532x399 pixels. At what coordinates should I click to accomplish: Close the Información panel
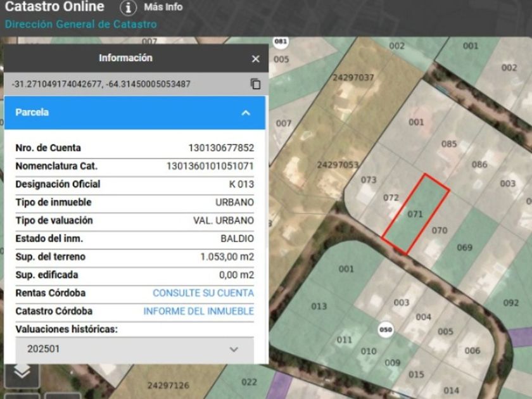[255, 58]
